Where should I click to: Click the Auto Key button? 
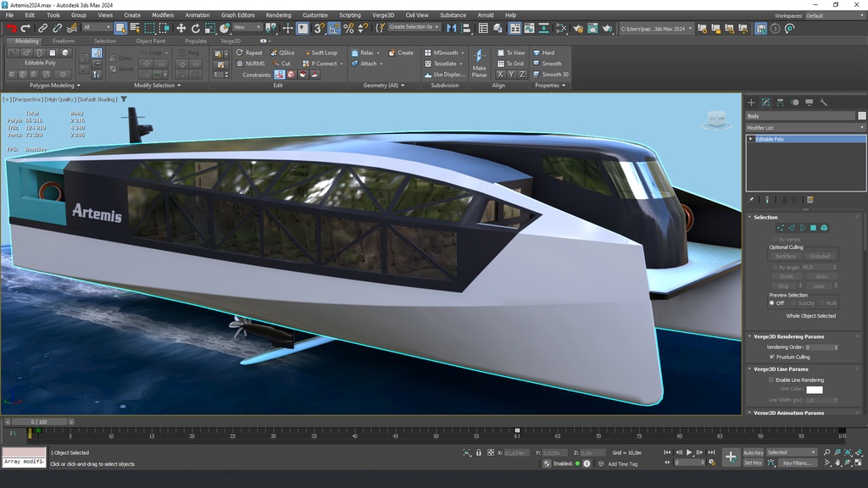click(x=753, y=452)
